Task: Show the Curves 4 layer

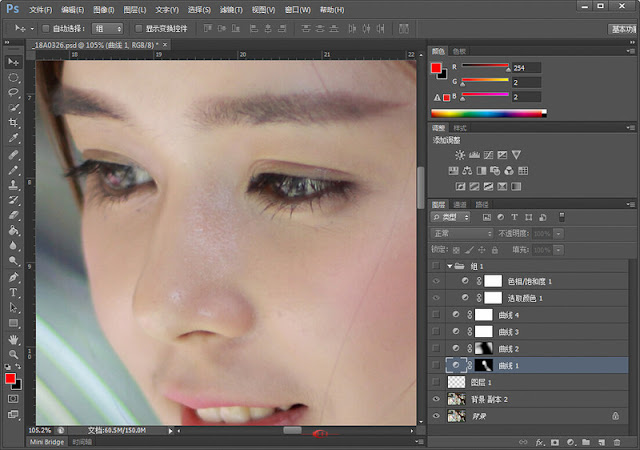Action: (436, 315)
